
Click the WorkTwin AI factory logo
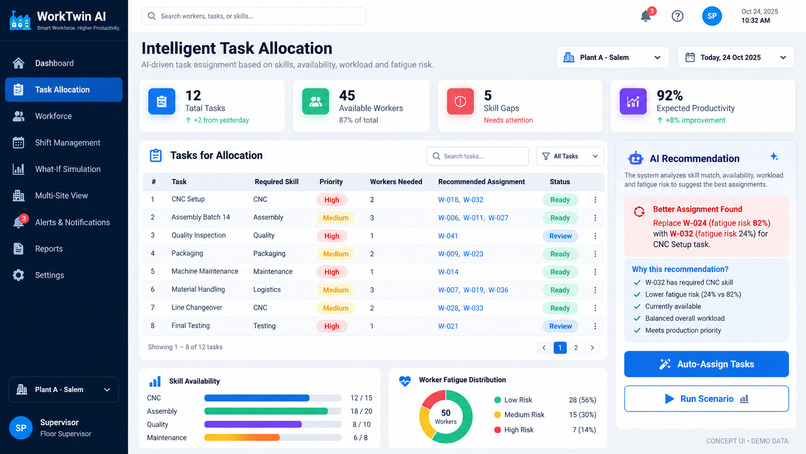pyautogui.click(x=20, y=21)
